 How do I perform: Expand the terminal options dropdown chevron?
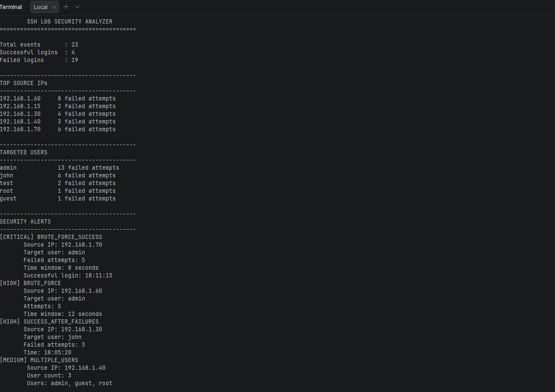(77, 7)
